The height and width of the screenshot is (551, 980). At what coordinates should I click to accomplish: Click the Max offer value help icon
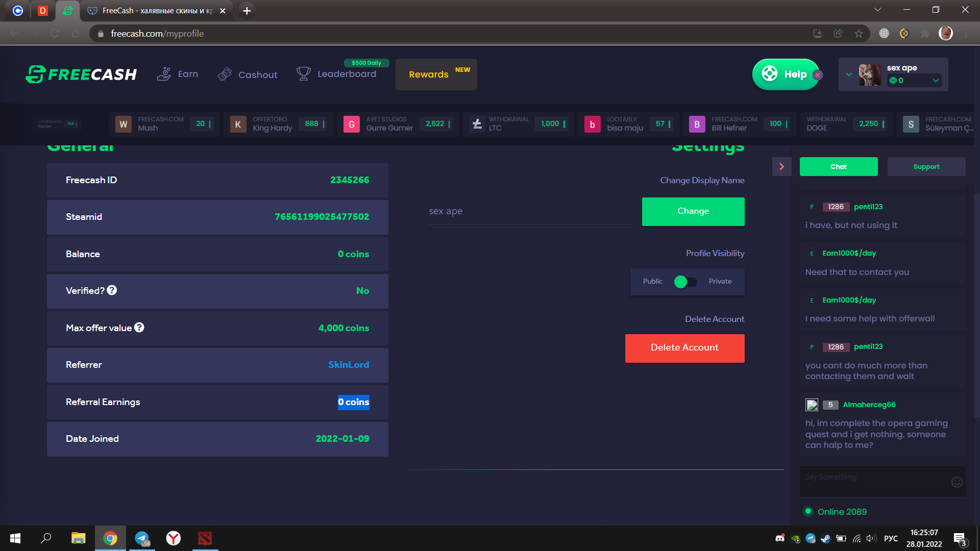point(139,328)
